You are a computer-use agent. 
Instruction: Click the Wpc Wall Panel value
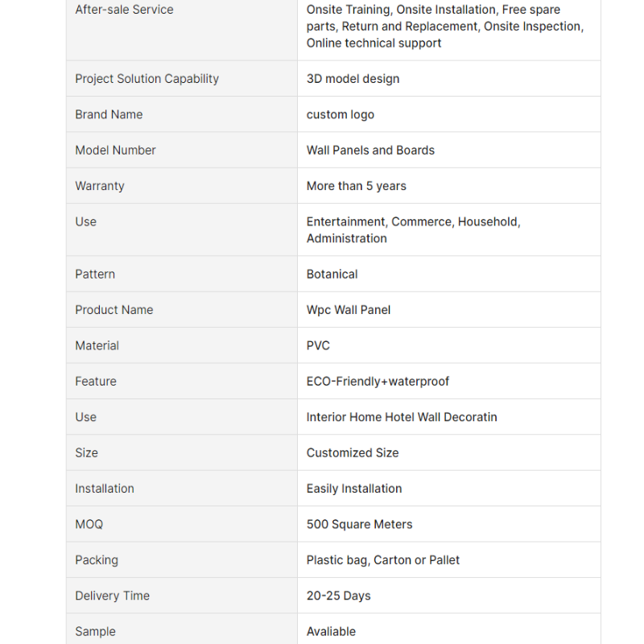[349, 310]
